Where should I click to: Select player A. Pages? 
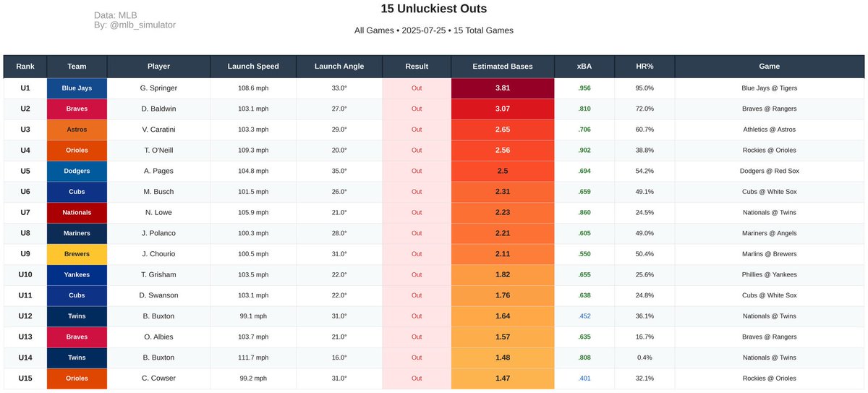coord(158,171)
